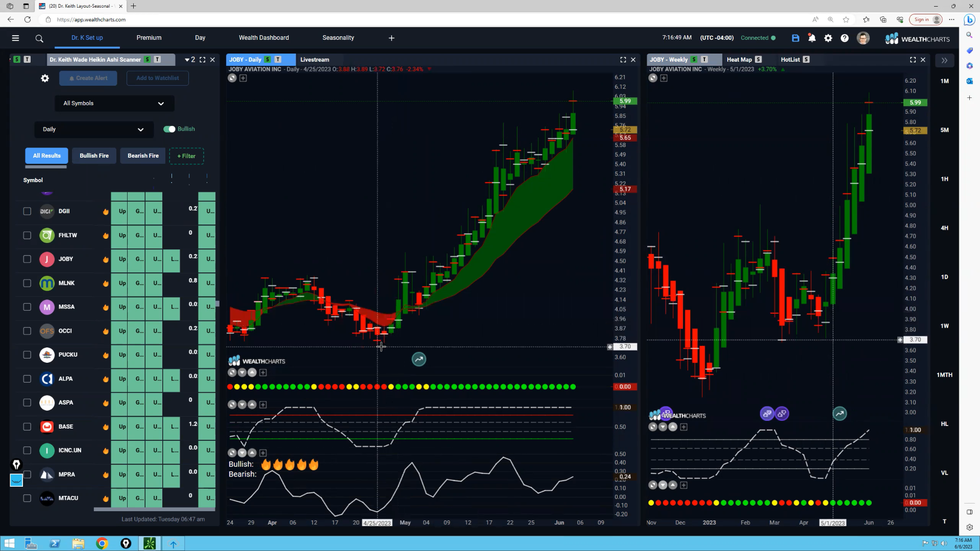Open the All Symbols dropdown

[114, 103]
